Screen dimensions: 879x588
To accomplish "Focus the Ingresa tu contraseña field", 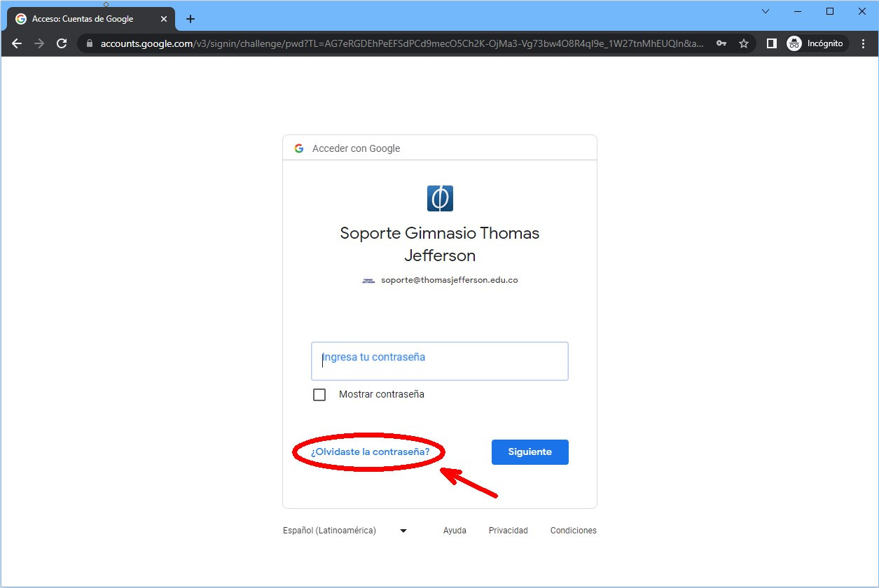I will [439, 361].
